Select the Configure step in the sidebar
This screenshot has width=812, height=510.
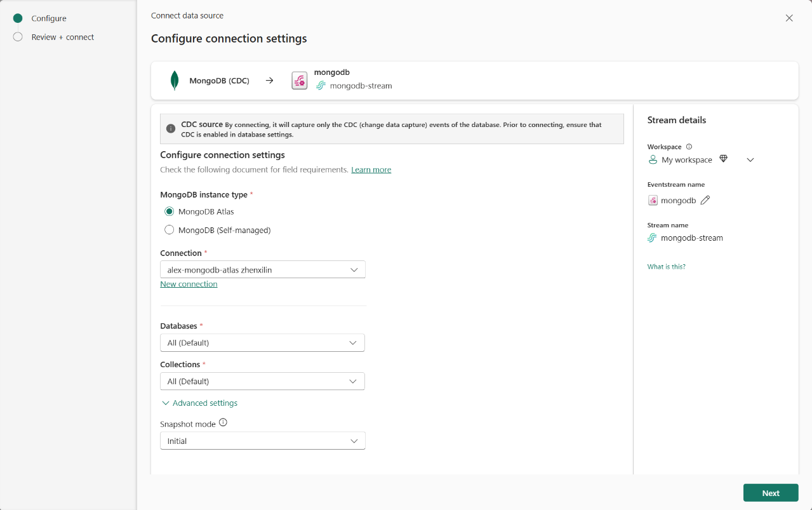coord(49,18)
